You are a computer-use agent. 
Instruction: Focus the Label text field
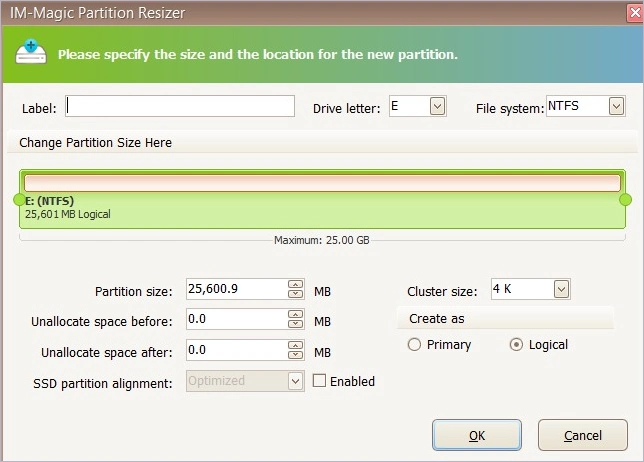(180, 106)
